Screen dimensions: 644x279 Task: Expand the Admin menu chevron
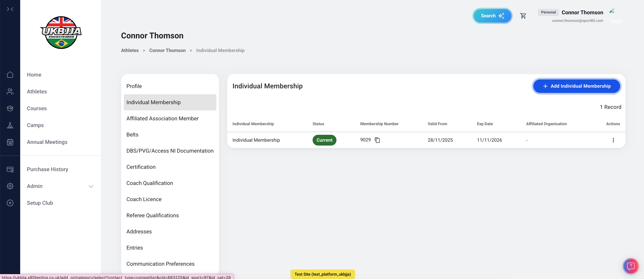91,186
